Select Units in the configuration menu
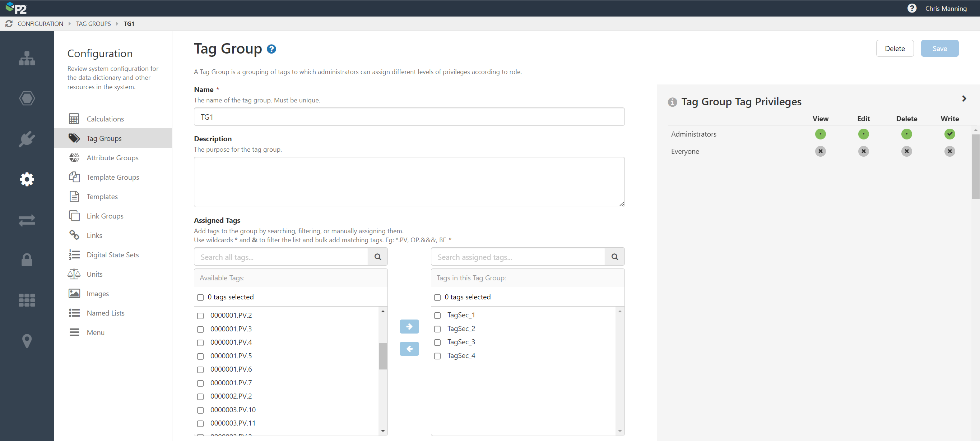Image resolution: width=980 pixels, height=441 pixels. (x=94, y=274)
